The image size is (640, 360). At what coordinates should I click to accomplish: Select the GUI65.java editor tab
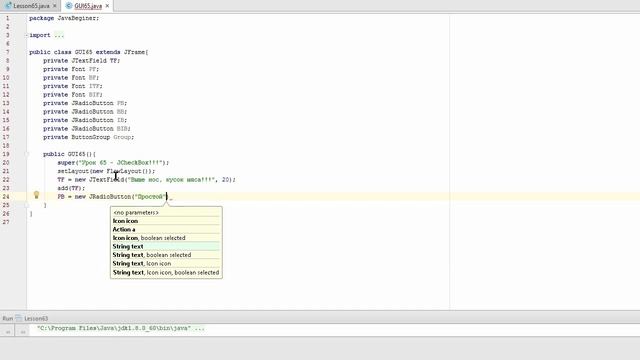click(x=88, y=6)
